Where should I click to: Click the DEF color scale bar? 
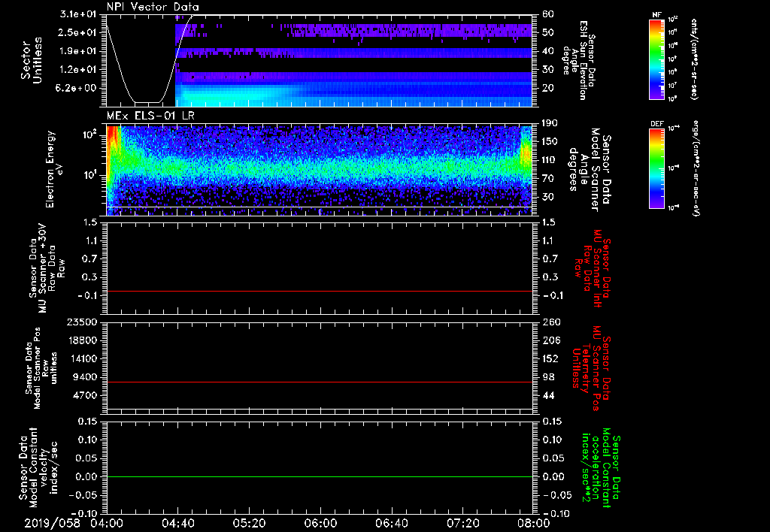pyautogui.click(x=655, y=168)
